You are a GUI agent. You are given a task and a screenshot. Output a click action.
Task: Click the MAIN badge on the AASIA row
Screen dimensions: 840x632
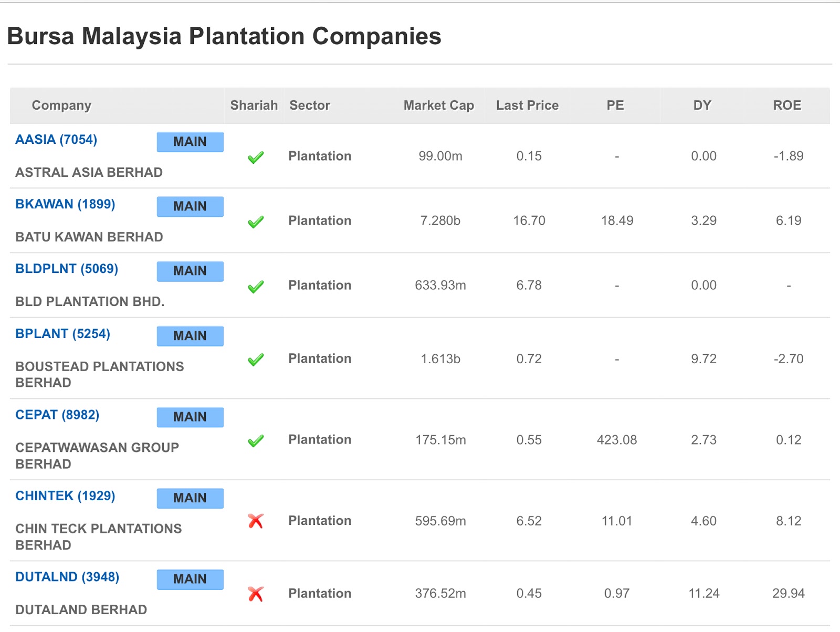point(190,142)
